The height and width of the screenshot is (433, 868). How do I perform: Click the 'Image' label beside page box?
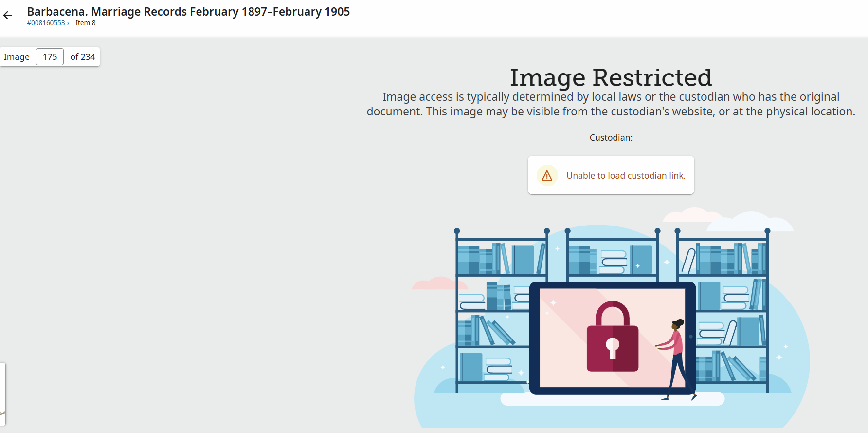tap(17, 57)
